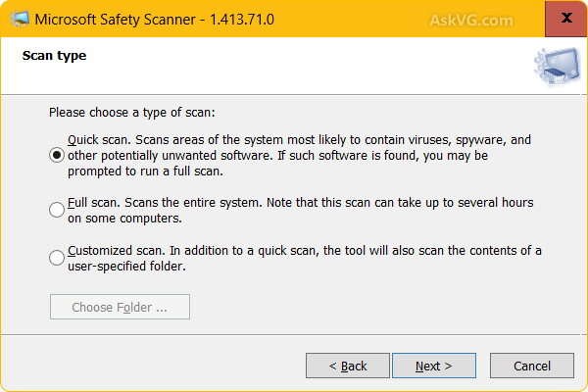Click the computer scanner icon in header
588x392 pixels.
(x=558, y=66)
